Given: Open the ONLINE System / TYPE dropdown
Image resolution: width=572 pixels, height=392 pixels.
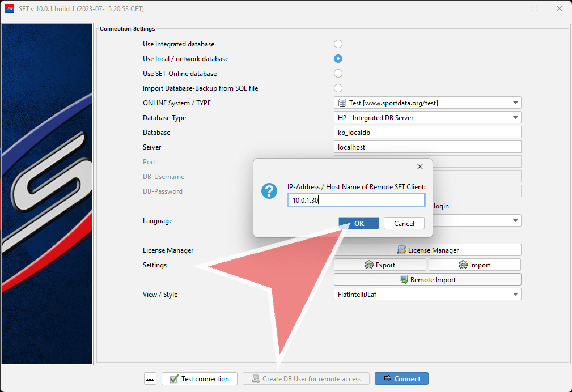Looking at the screenshot, I should click(515, 103).
